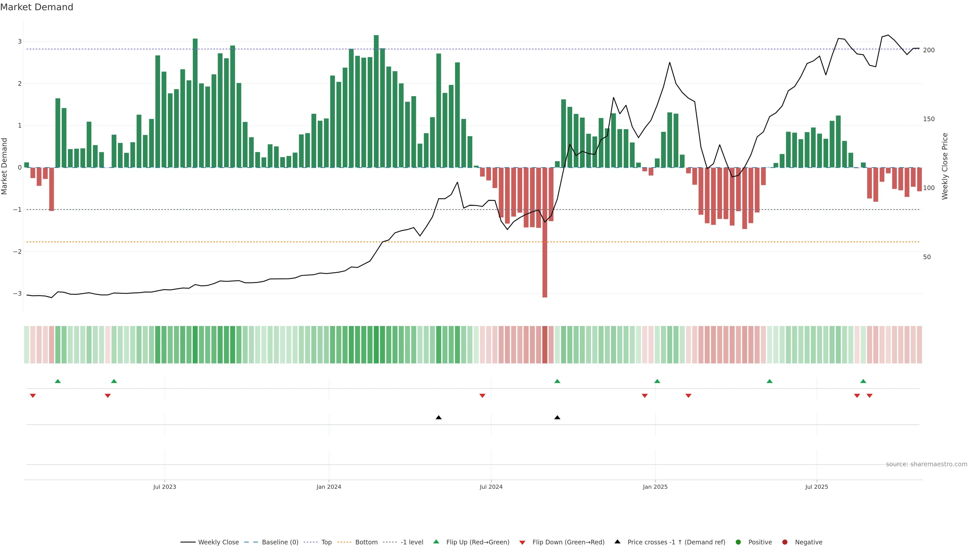Click the green Positive circle legend icon
The height and width of the screenshot is (551, 980).
[x=738, y=542]
